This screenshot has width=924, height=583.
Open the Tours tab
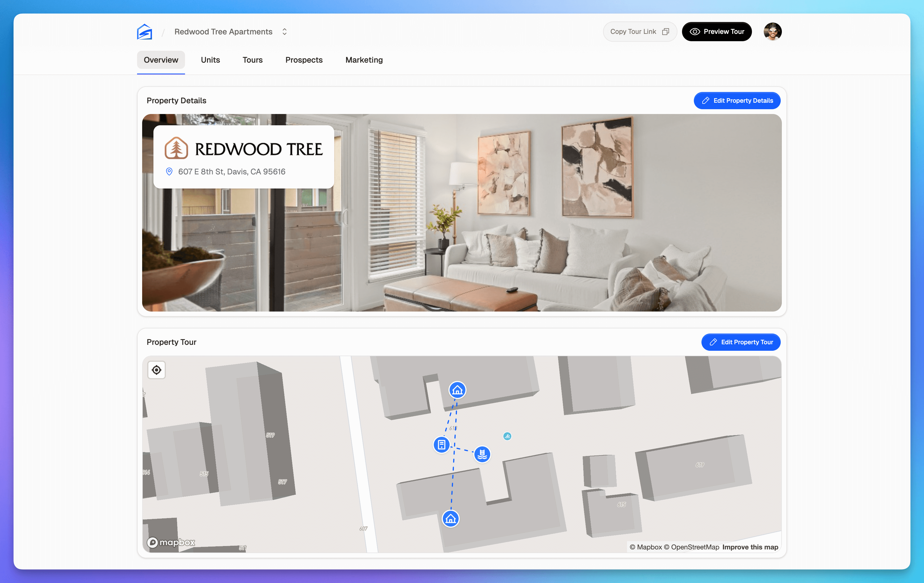pyautogui.click(x=252, y=60)
